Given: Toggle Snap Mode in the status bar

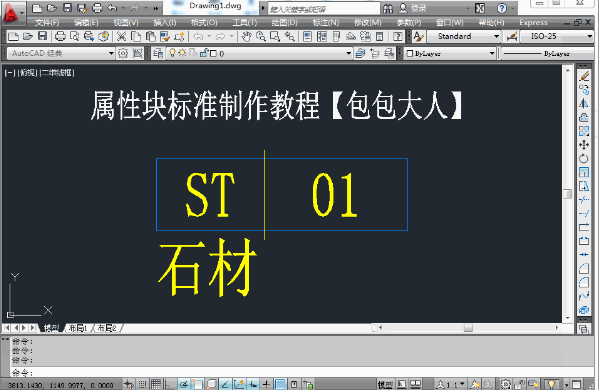Looking at the screenshot, I should click(142, 384).
